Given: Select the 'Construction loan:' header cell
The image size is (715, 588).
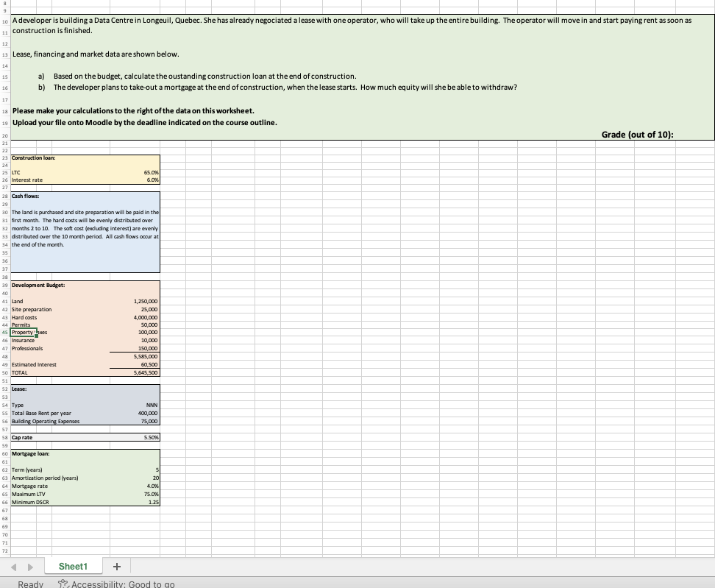Looking at the screenshot, I should click(33, 157).
